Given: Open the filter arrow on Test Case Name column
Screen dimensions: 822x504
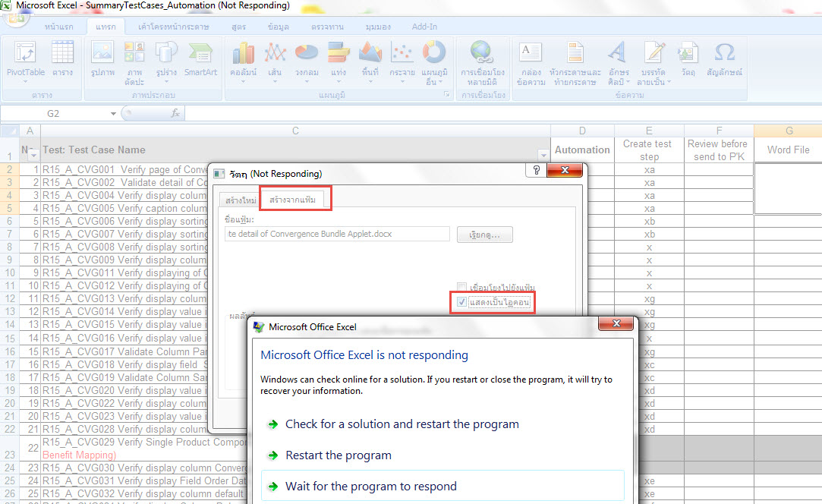Looking at the screenshot, I should coord(543,156).
